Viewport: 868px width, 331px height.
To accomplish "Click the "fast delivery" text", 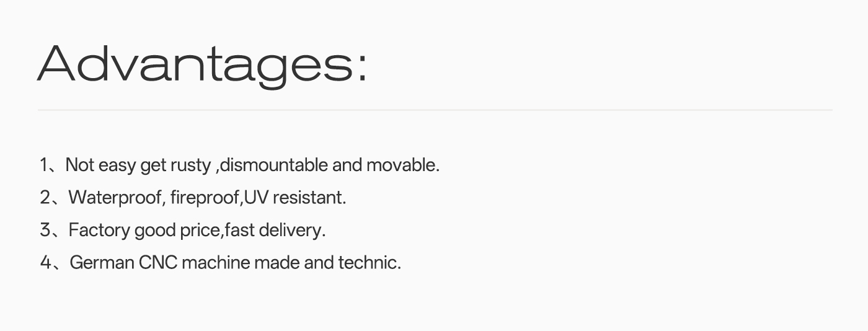I will [x=273, y=231].
